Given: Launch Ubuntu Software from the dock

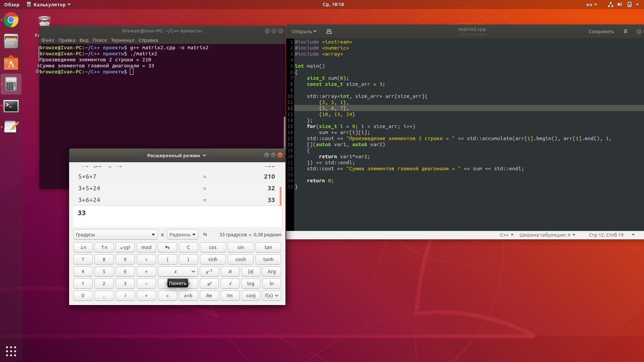Looking at the screenshot, I should coord(11,63).
